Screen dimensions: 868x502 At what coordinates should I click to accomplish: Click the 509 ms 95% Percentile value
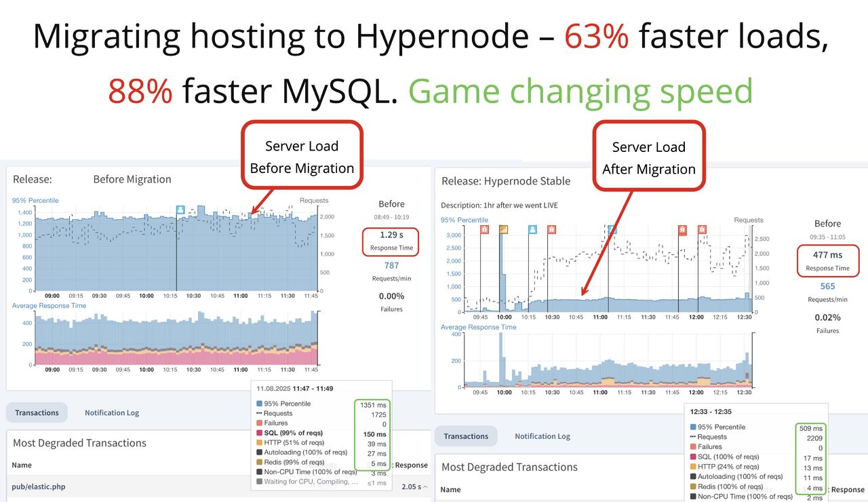pyautogui.click(x=811, y=429)
